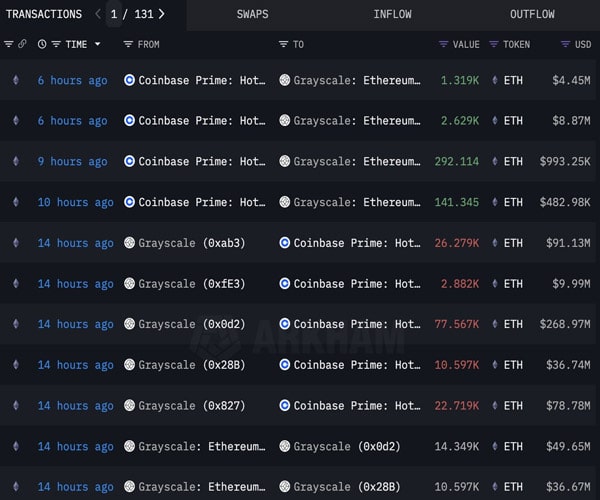Open the TO column filter
The image size is (600, 500).
[x=283, y=44]
